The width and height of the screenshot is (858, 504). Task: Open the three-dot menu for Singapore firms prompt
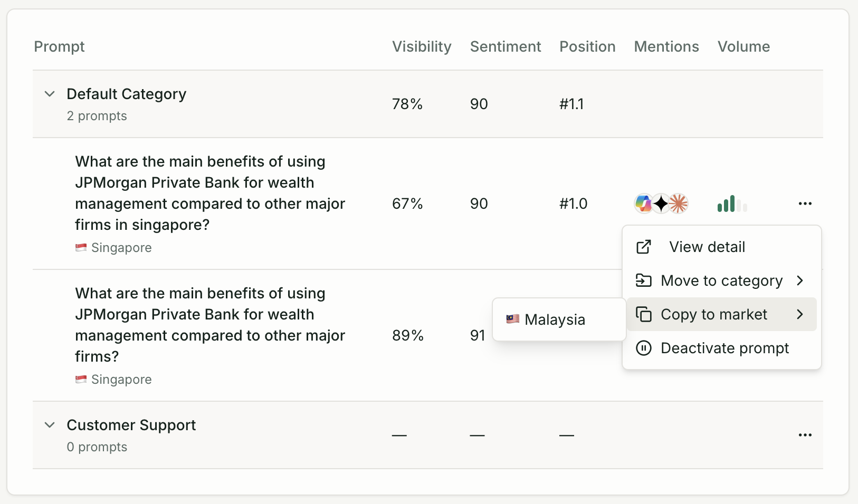[x=805, y=203]
